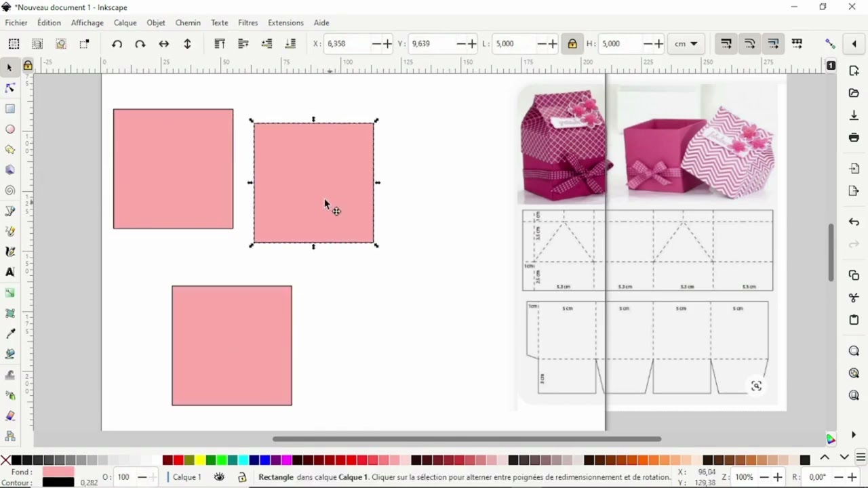Select the Node edit tool
Image resolution: width=868 pixels, height=488 pixels.
9,88
